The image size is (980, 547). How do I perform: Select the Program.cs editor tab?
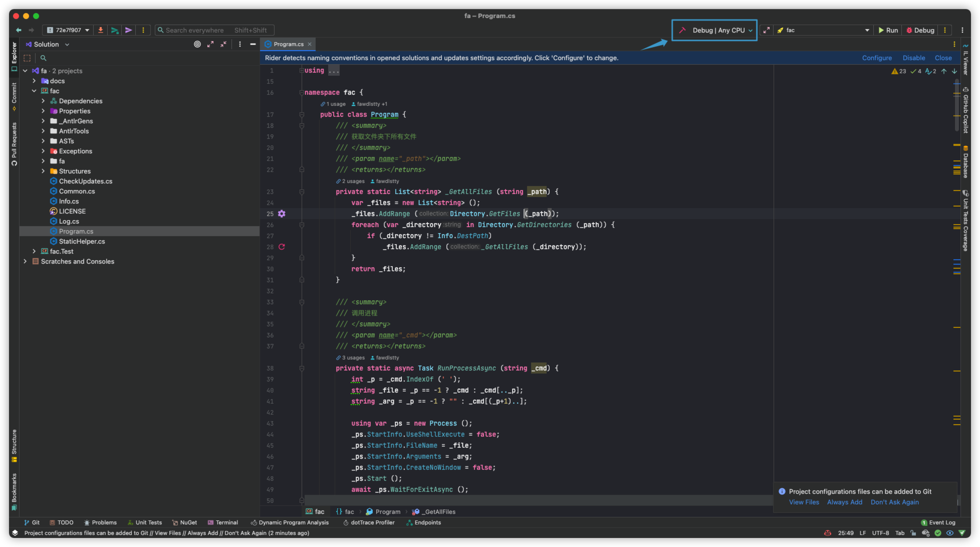tap(288, 44)
